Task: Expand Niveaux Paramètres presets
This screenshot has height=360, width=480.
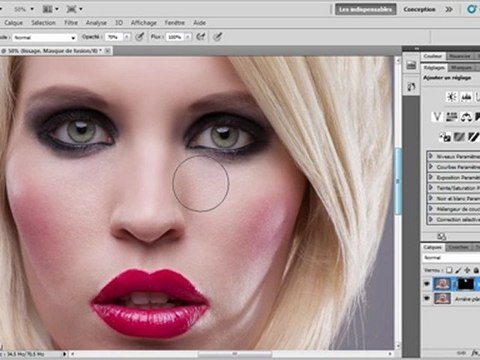Action: tap(430, 156)
